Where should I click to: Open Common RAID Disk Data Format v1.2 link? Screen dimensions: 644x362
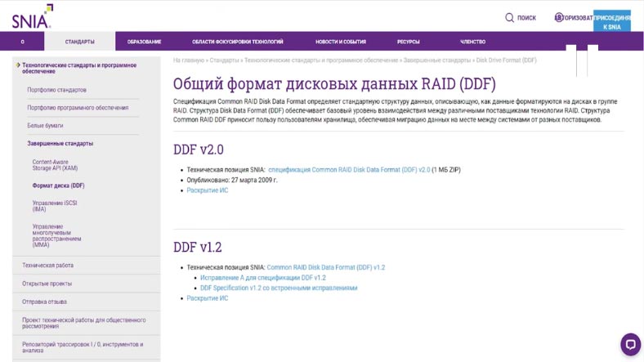pos(326,267)
